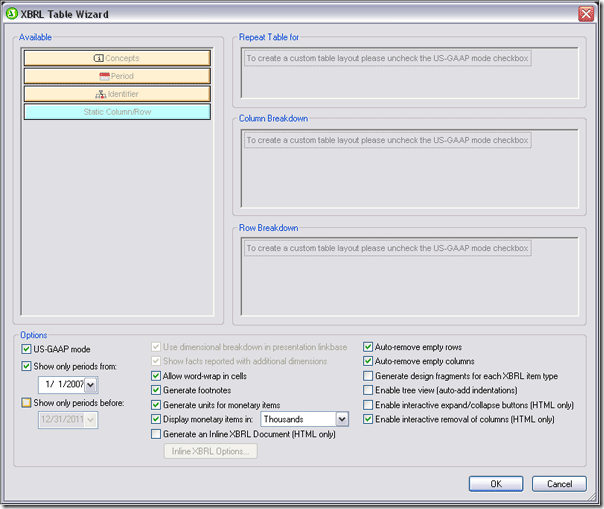Image resolution: width=604 pixels, height=509 pixels.
Task: Open the 1/1/2007 date dropdown arrow
Action: 91,385
